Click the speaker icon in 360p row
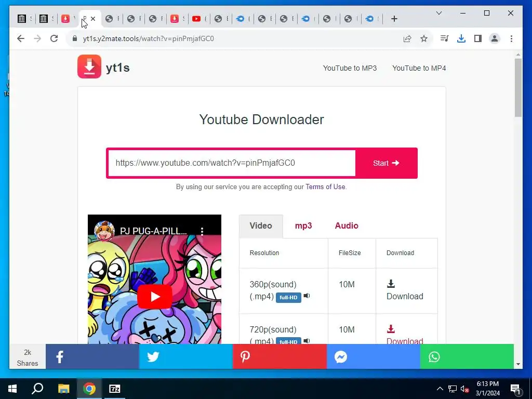The width and height of the screenshot is (532, 399). click(307, 296)
